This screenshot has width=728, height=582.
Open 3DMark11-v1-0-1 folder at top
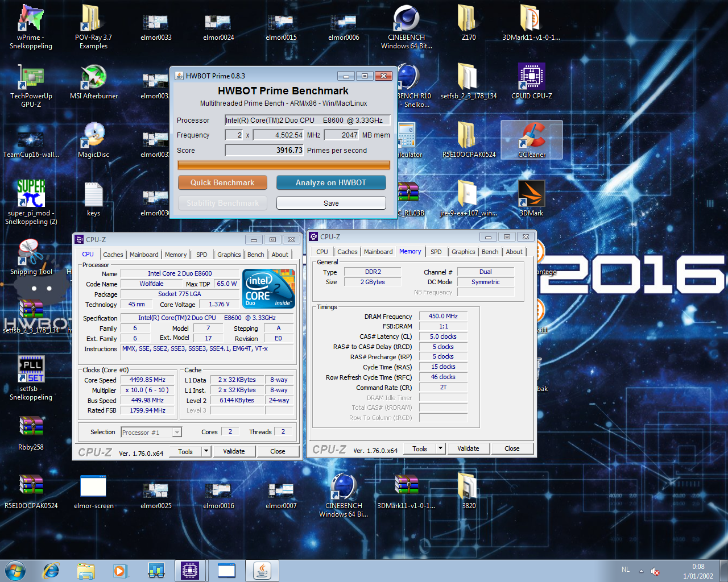(x=531, y=18)
